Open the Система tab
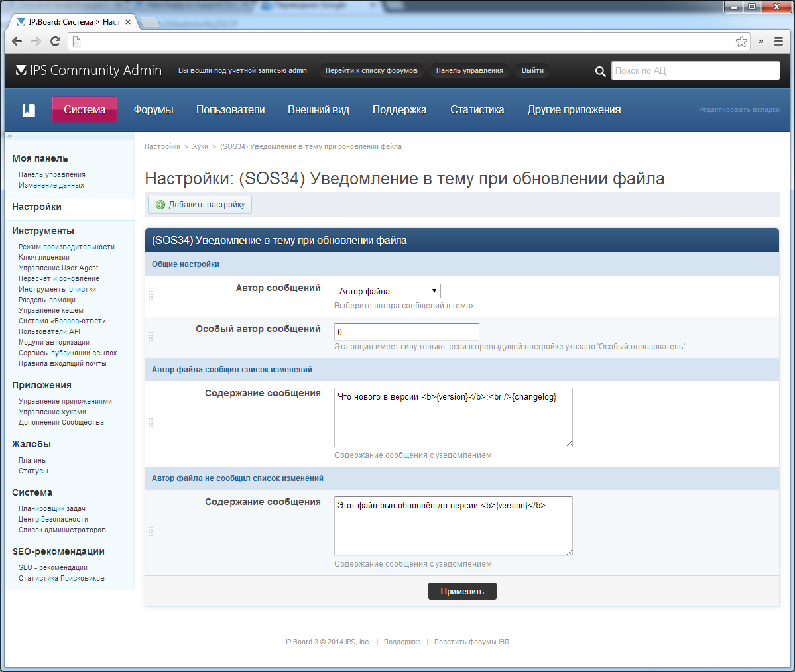 85,109
